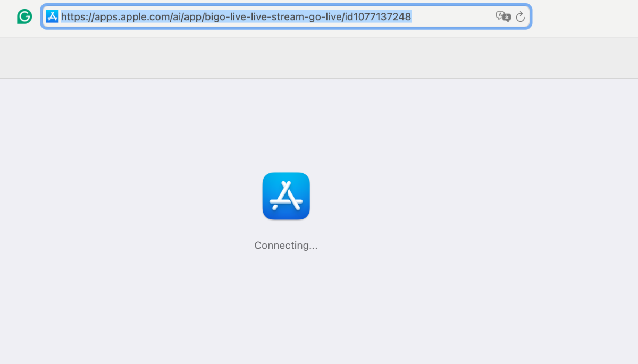Click the "https" prefix of the URL
Image resolution: width=638 pixels, height=364 pixels.
72,17
